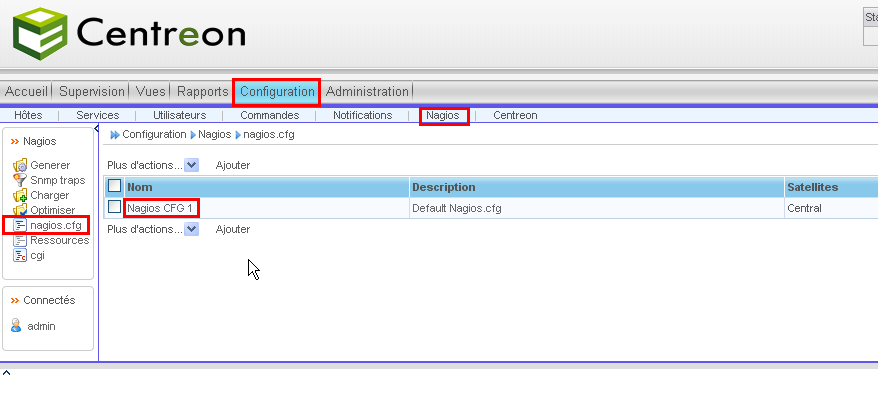This screenshot has height=399, width=878.
Task: Click the Snmp traps funnel icon
Action: pos(20,180)
